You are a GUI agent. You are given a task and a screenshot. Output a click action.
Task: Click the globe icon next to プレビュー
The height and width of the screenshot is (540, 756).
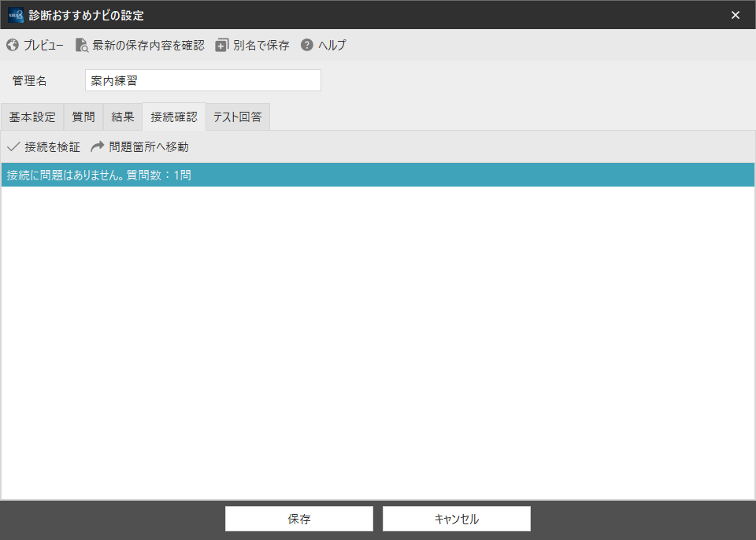pyautogui.click(x=13, y=46)
